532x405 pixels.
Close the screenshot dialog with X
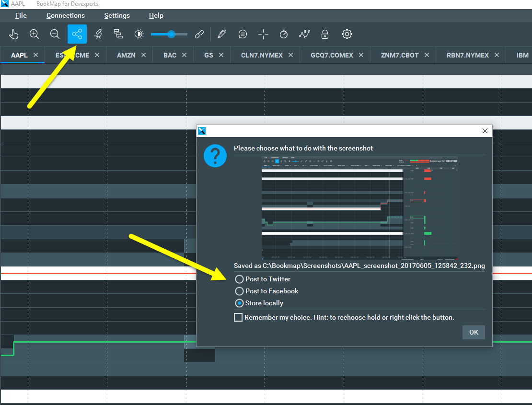[485, 131]
